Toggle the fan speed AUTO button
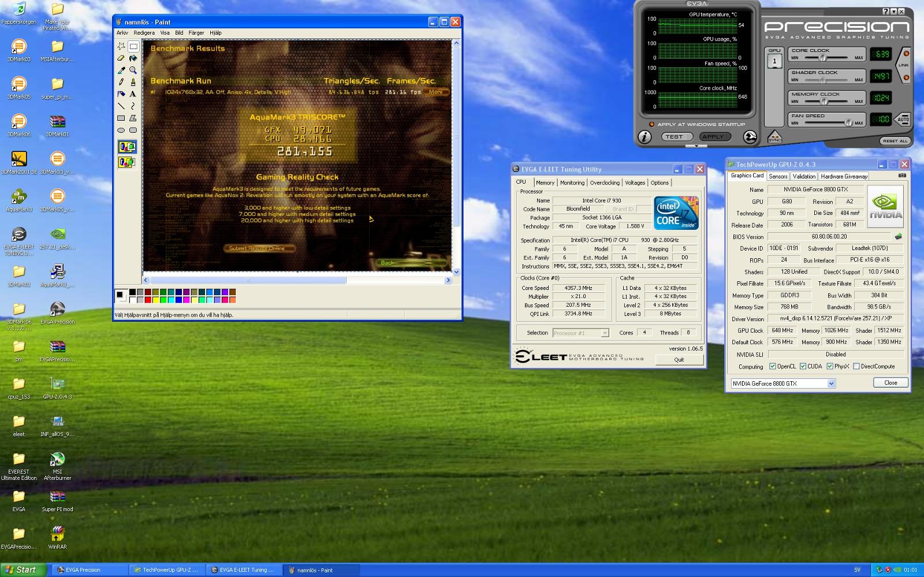This screenshot has height=577, width=924. 903,120
